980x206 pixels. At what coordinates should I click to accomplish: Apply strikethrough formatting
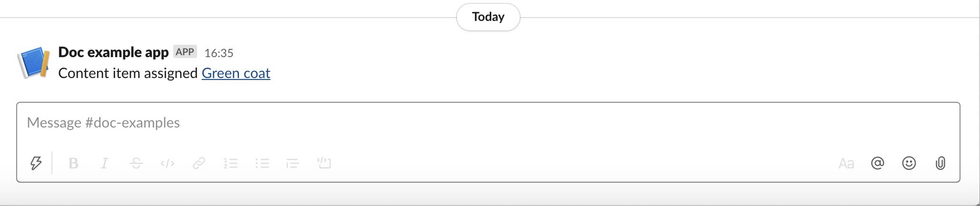[136, 163]
